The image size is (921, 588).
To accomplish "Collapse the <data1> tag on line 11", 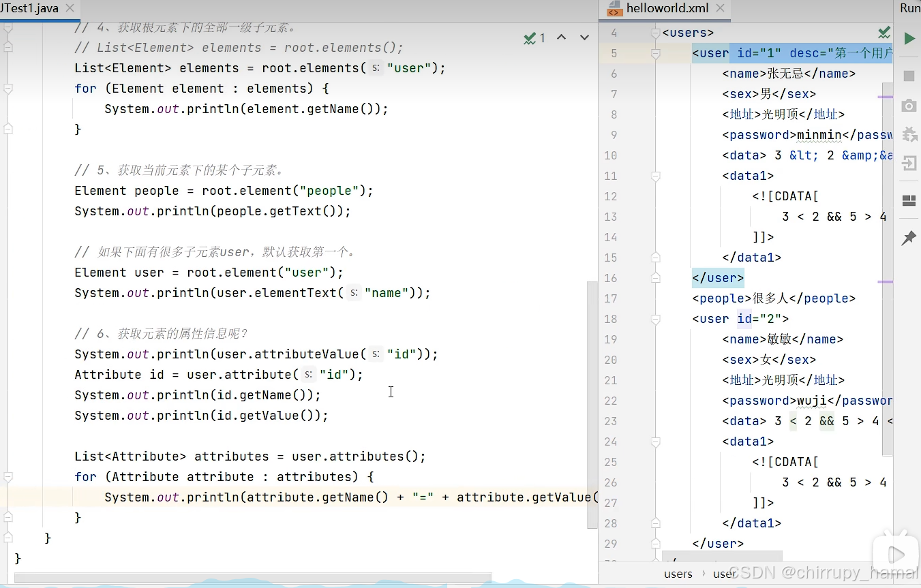I will (655, 176).
